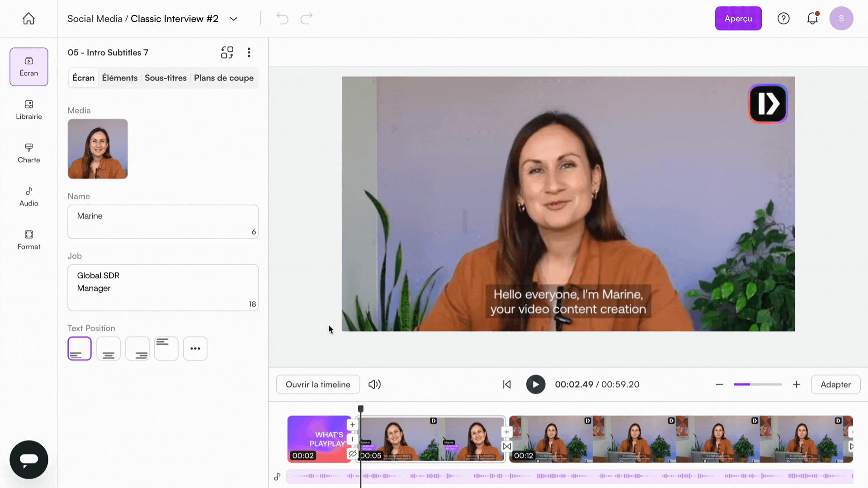This screenshot has height=488, width=868.
Task: Select bottom-left text position
Action: pos(80,348)
